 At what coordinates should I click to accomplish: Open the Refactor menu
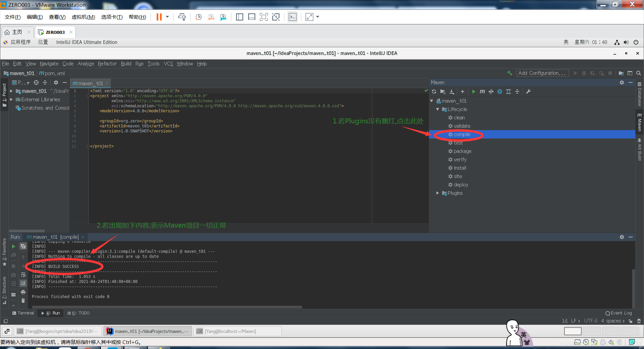point(107,64)
